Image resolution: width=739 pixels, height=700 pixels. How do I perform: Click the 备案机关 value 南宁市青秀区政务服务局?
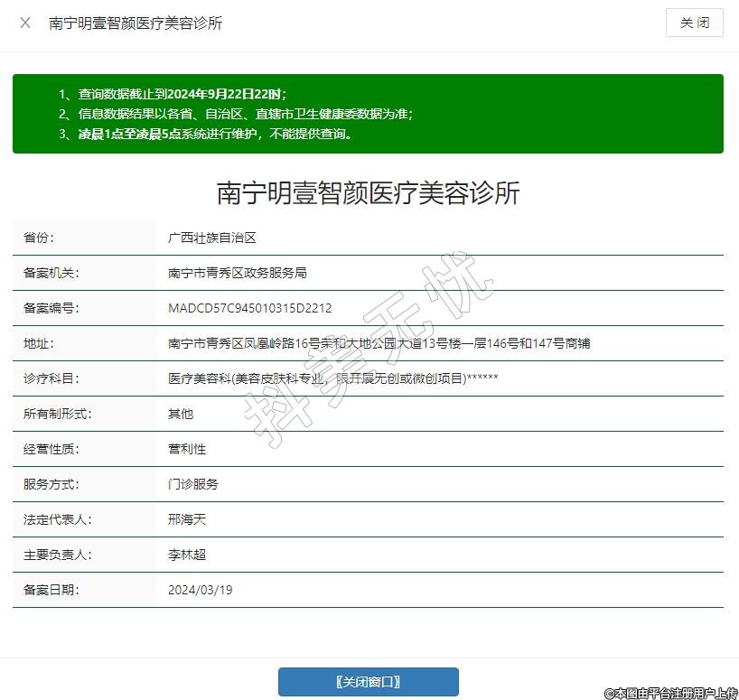pyautogui.click(x=238, y=273)
